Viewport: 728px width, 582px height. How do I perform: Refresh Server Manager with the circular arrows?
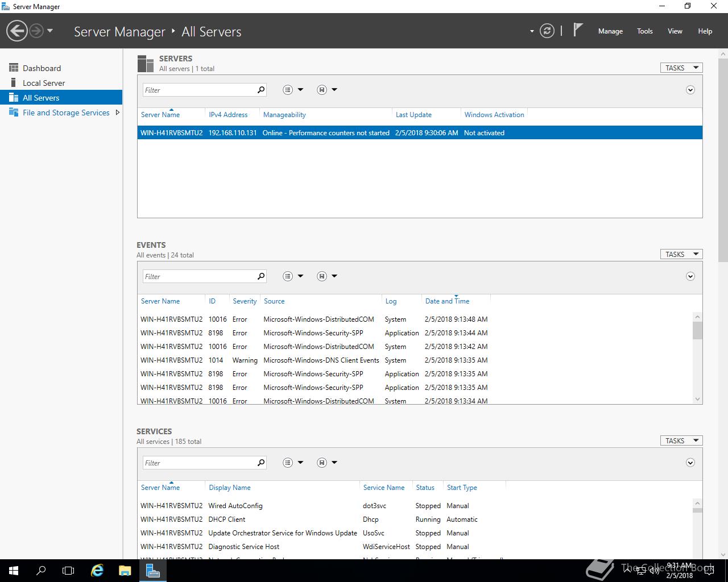coord(547,31)
